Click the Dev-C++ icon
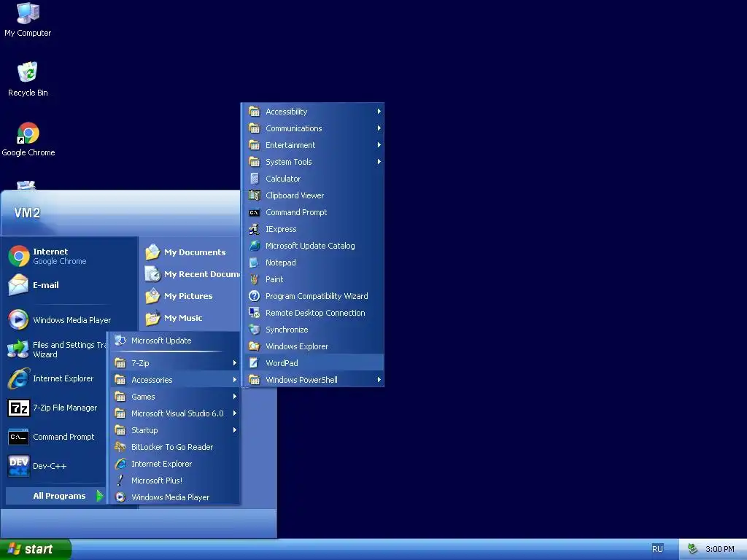Image resolution: width=747 pixels, height=560 pixels. (18, 466)
